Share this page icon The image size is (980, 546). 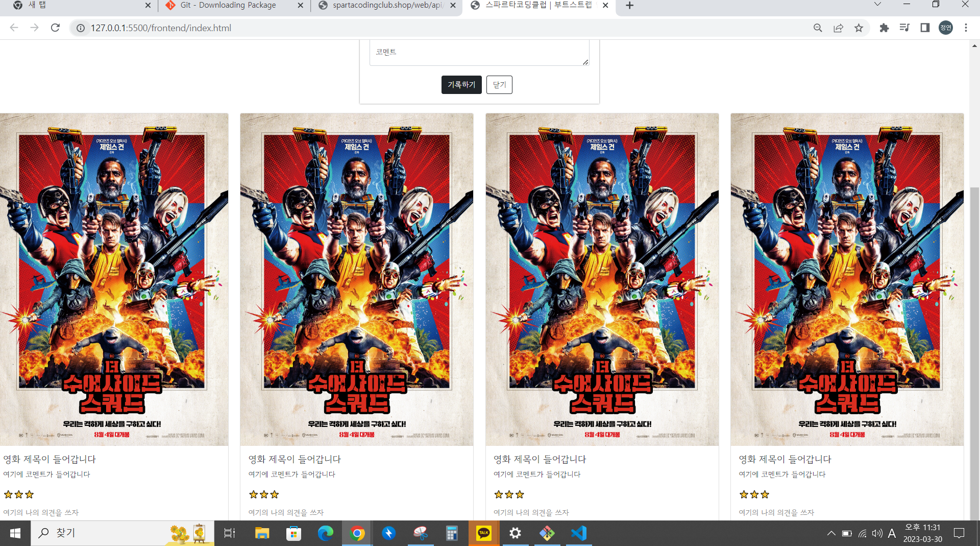838,28
